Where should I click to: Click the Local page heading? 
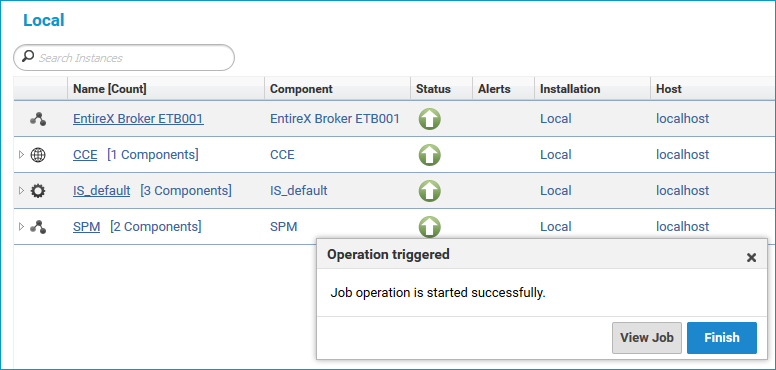pyautogui.click(x=44, y=20)
